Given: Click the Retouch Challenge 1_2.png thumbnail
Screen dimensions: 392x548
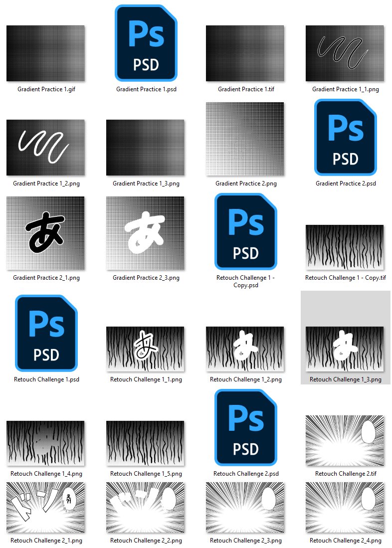Looking at the screenshot, I should pyautogui.click(x=245, y=349).
